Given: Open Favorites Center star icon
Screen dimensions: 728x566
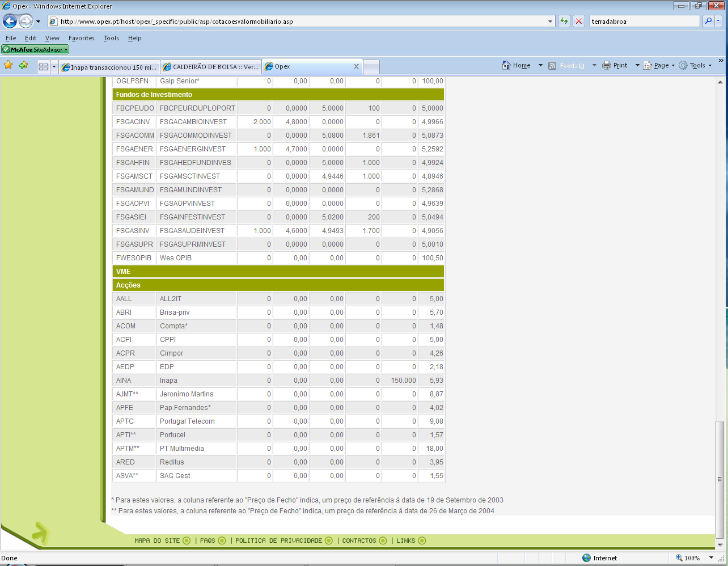Looking at the screenshot, I should (x=9, y=66).
